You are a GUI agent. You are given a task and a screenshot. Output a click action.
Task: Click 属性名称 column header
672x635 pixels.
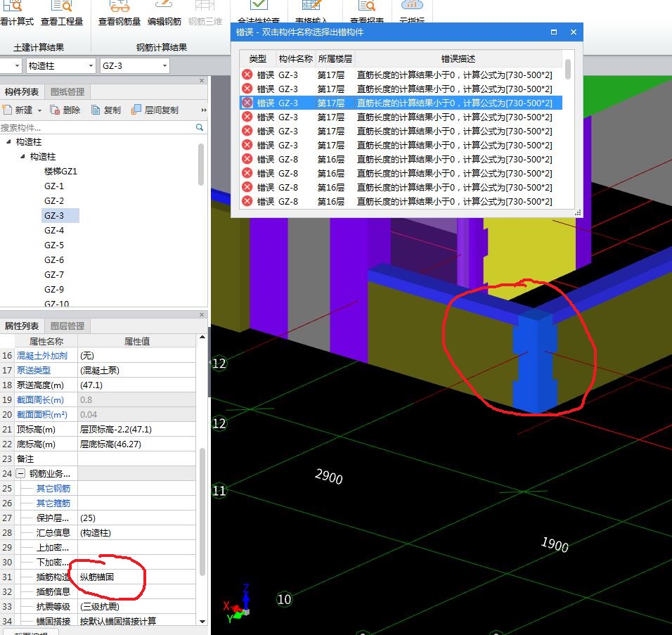click(46, 341)
